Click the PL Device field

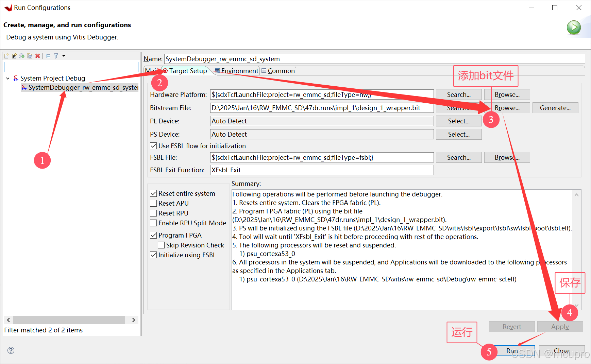tap(322, 121)
